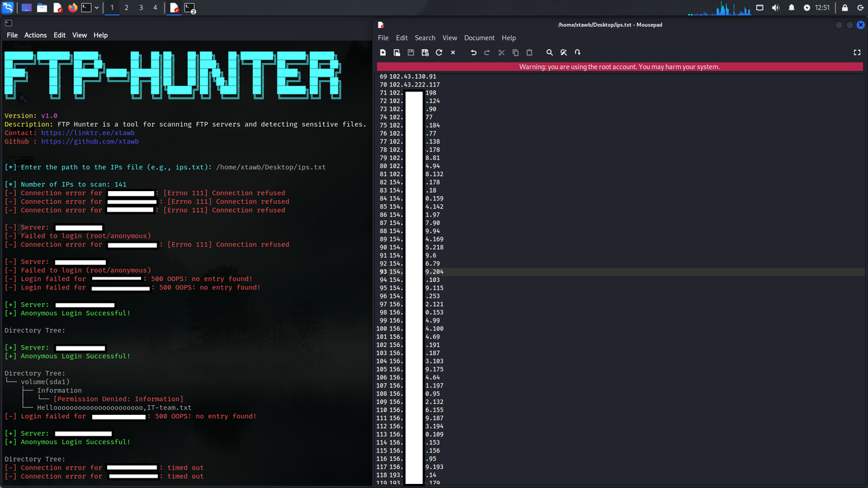Create a new document in Mousepad
Image resolution: width=868 pixels, height=488 pixels.
point(383,52)
